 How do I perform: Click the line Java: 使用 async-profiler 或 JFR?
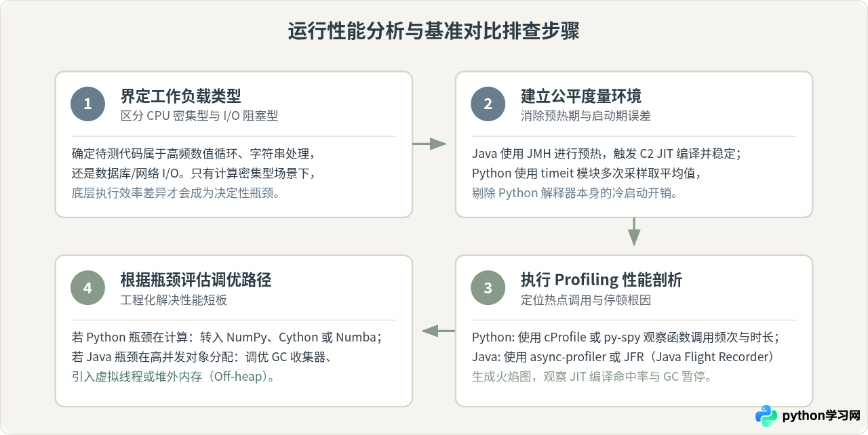[623, 356]
